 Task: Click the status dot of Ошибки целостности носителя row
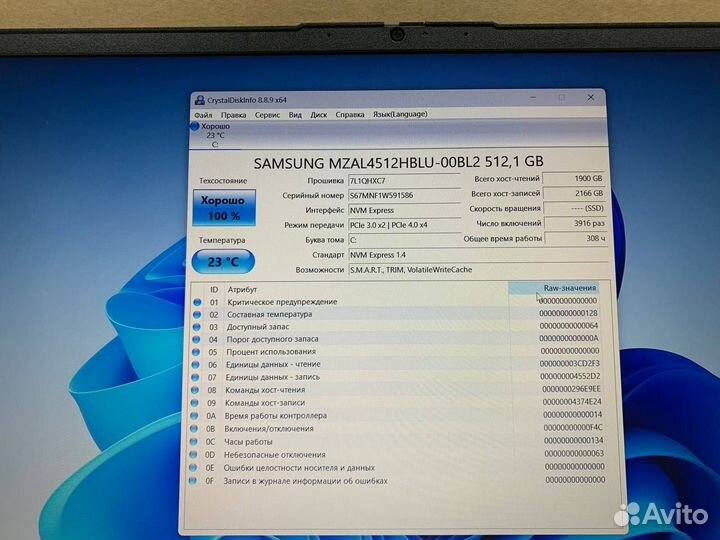193,467
